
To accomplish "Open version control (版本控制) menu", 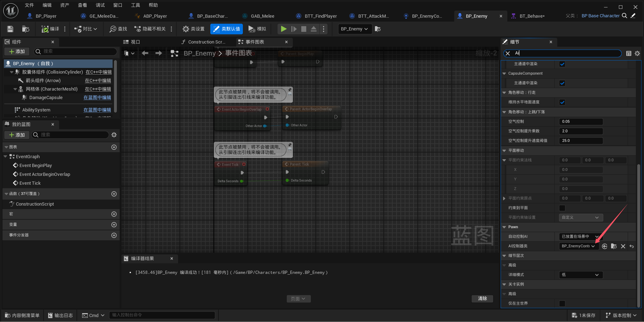I will tap(621, 315).
